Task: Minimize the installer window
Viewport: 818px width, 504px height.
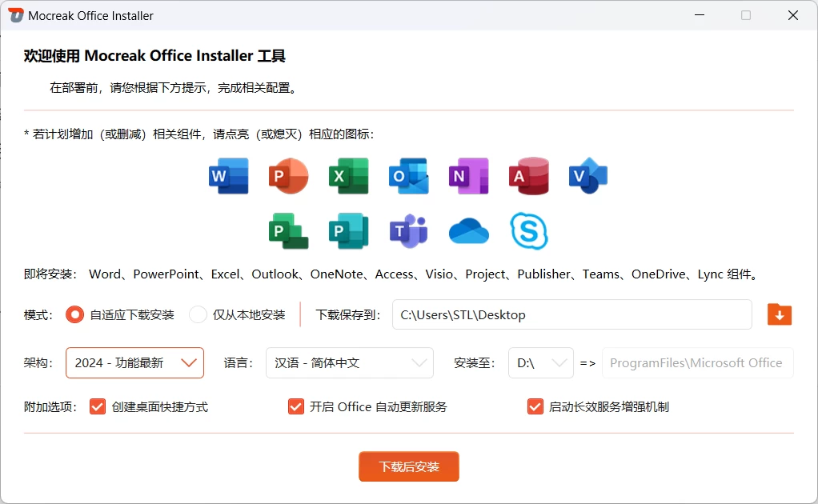Action: point(700,15)
